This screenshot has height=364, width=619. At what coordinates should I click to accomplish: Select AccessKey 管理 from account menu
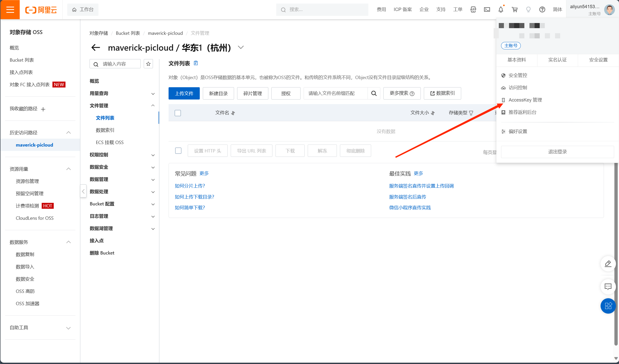[x=525, y=100]
